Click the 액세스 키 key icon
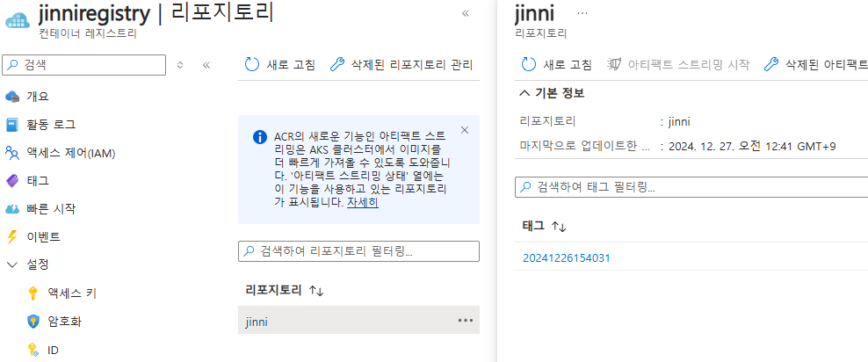This screenshot has width=868, height=362. [x=33, y=293]
